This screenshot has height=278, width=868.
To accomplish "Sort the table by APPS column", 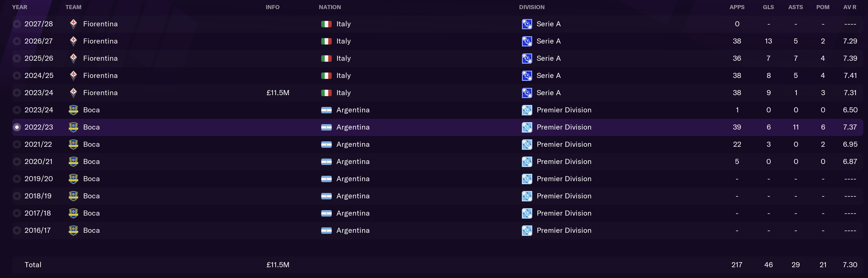I will click(x=737, y=7).
